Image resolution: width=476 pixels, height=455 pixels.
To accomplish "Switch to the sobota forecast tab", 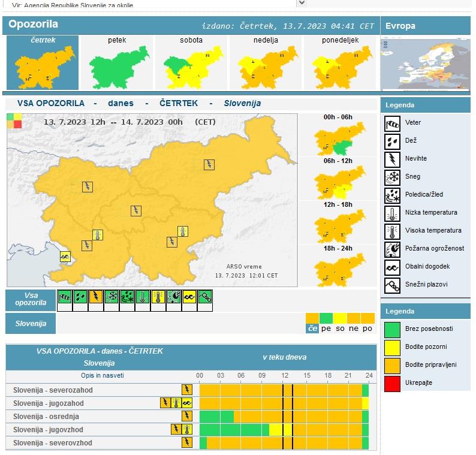I will 191,62.
